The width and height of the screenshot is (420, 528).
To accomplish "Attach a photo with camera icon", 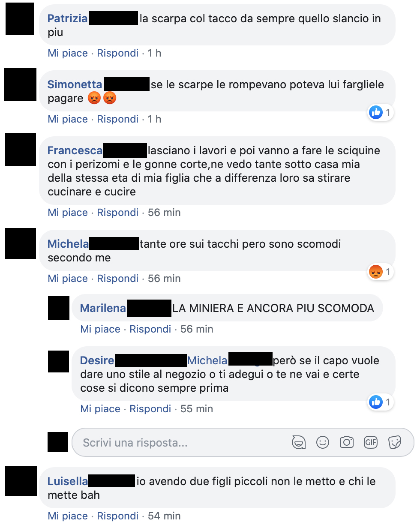I will click(x=347, y=442).
